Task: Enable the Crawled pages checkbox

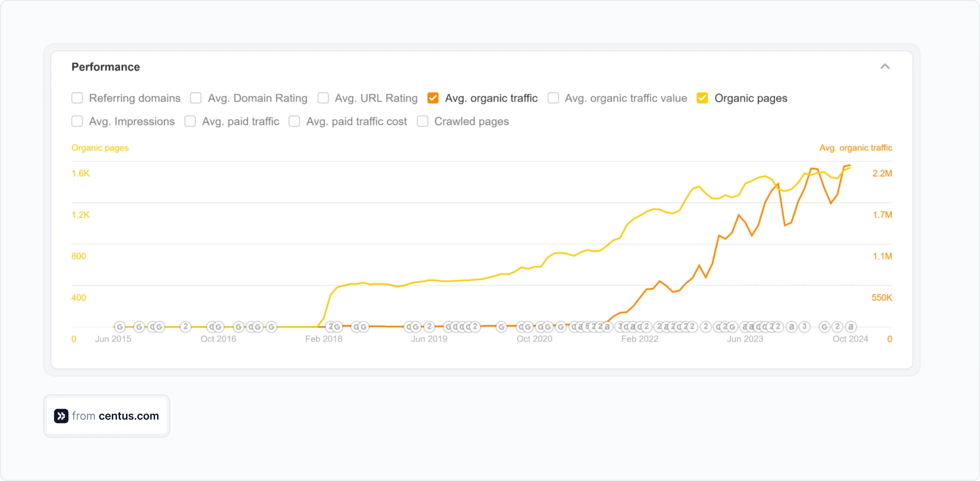Action: (x=422, y=121)
